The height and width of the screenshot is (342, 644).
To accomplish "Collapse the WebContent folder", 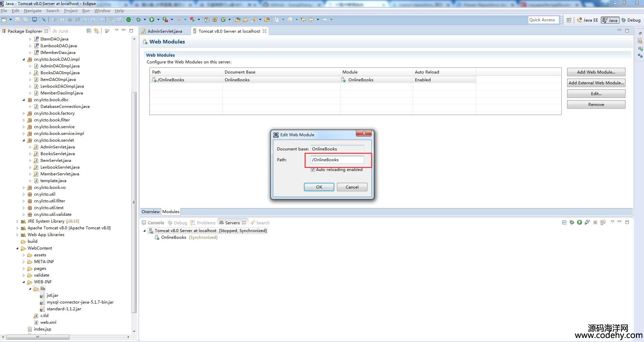I will point(17,248).
